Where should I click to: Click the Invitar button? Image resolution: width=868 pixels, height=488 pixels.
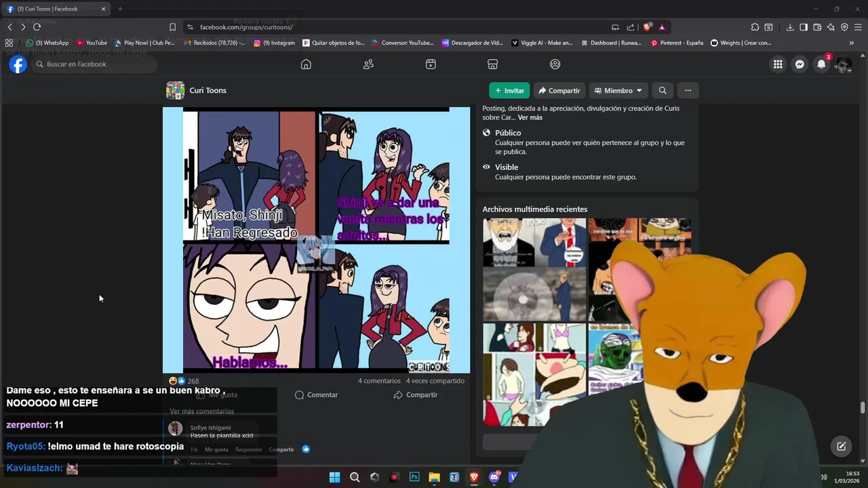coord(509,90)
